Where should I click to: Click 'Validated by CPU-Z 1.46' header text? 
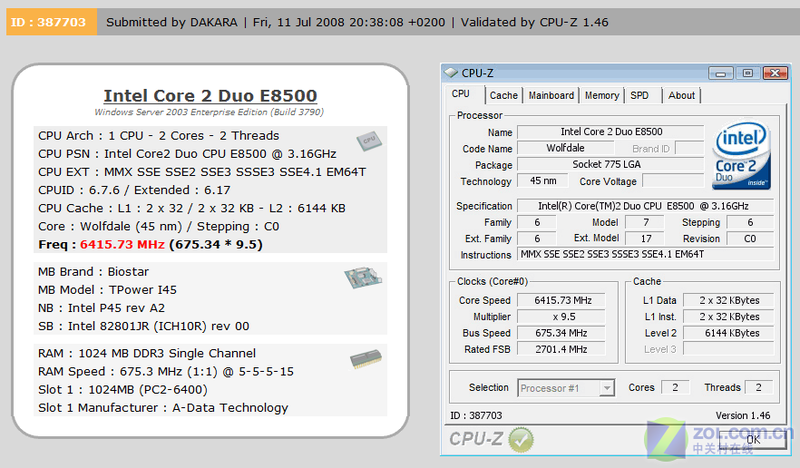point(535,22)
